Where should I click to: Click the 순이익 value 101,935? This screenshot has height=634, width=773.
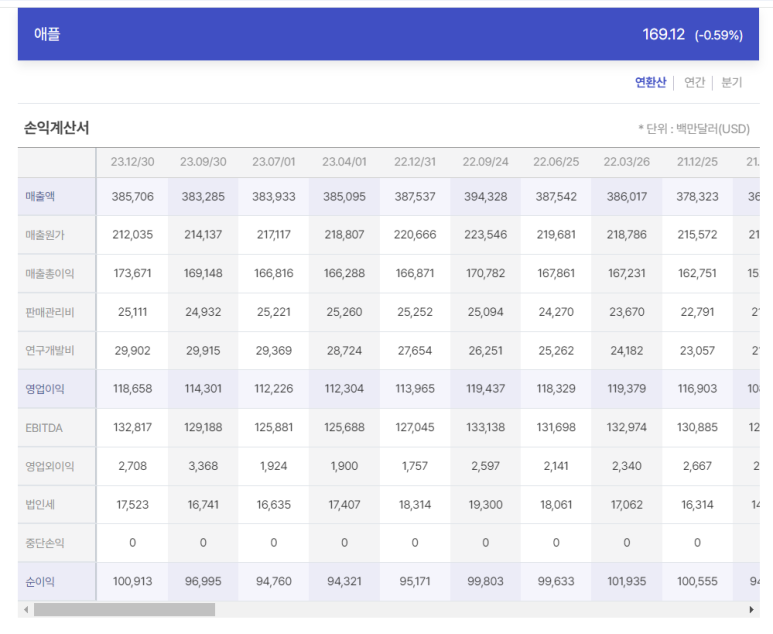pos(627,582)
